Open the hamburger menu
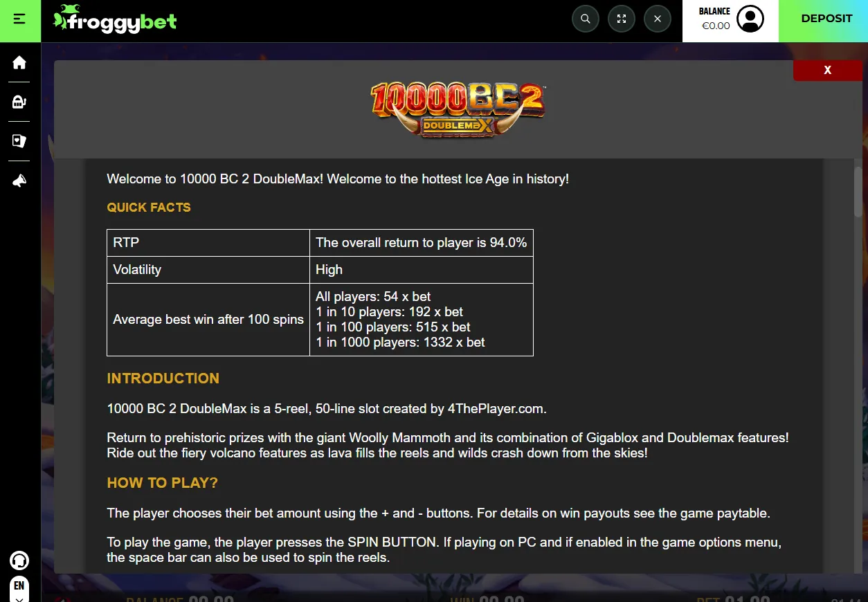The image size is (868, 602). pyautogui.click(x=20, y=19)
